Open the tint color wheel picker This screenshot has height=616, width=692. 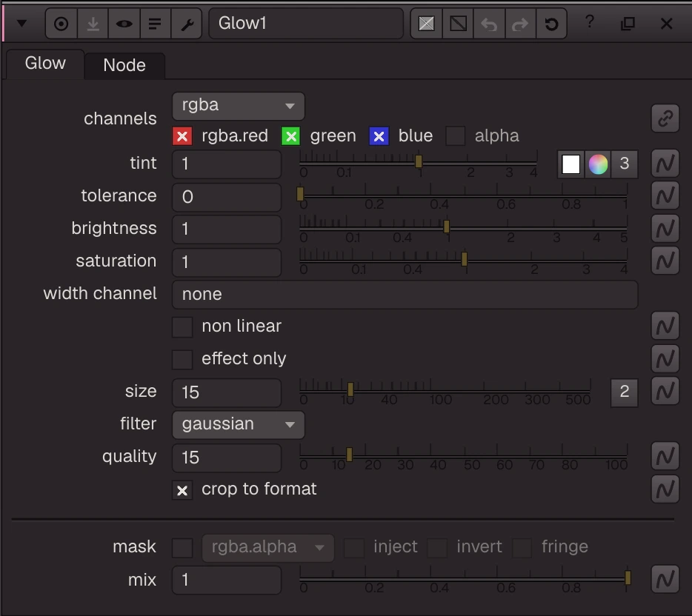598,164
